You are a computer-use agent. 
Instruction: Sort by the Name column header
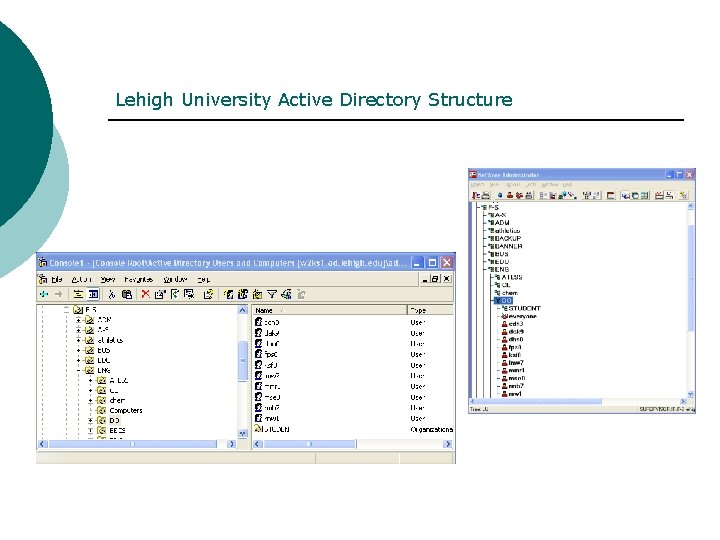(x=329, y=310)
